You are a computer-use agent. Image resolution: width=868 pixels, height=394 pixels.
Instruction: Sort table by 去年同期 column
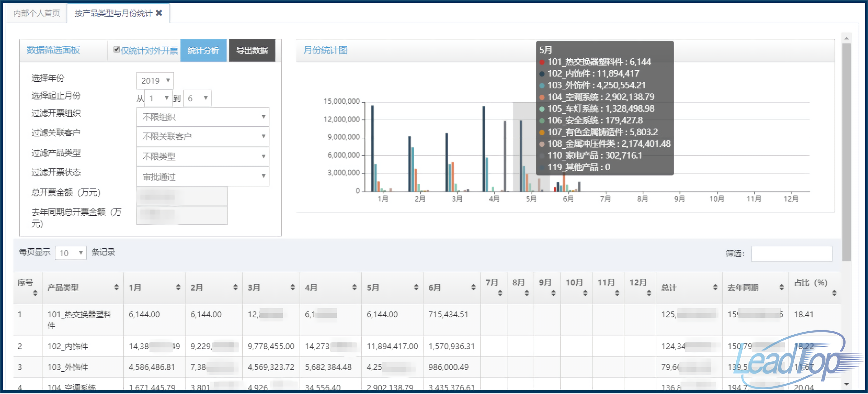[781, 287]
